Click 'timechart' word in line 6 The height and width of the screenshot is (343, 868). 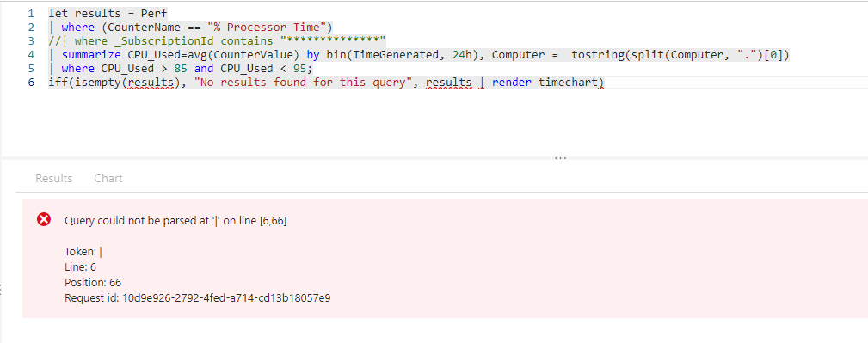569,83
